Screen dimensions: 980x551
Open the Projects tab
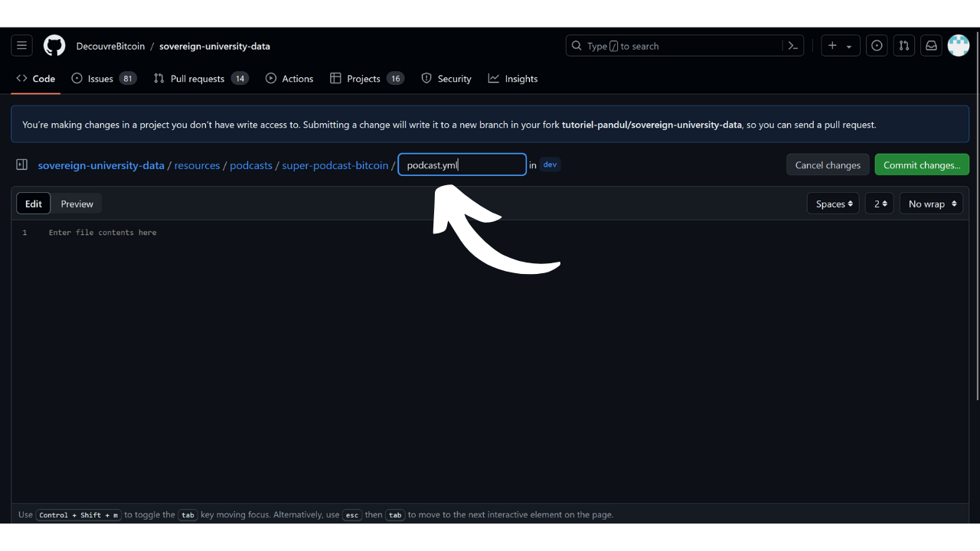[367, 79]
